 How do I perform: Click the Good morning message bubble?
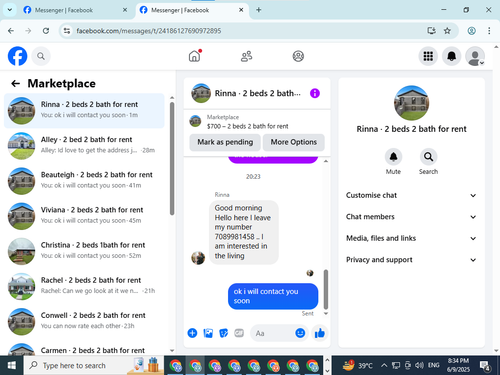(x=244, y=232)
